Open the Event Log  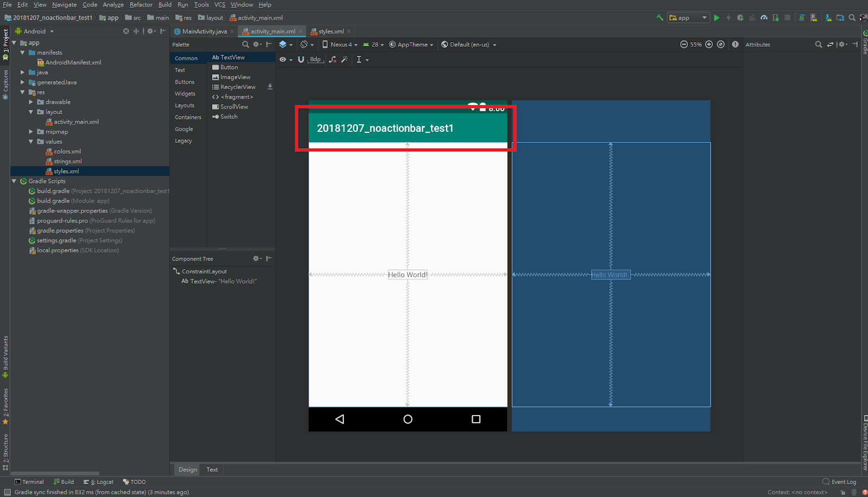839,482
